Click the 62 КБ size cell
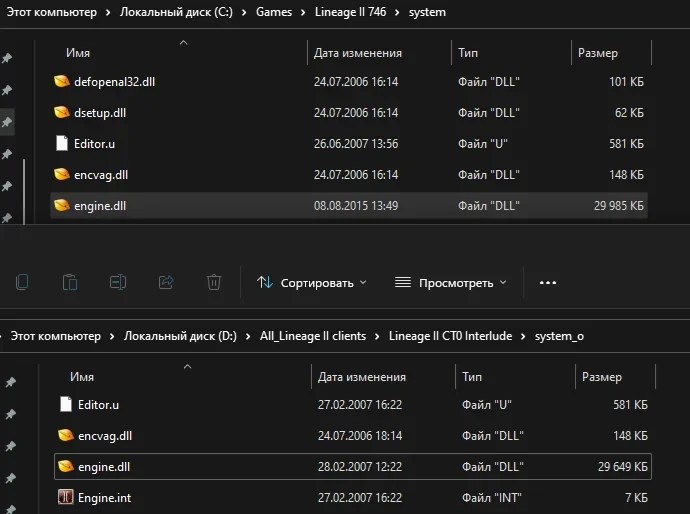This screenshot has height=514, width=690. click(629, 113)
